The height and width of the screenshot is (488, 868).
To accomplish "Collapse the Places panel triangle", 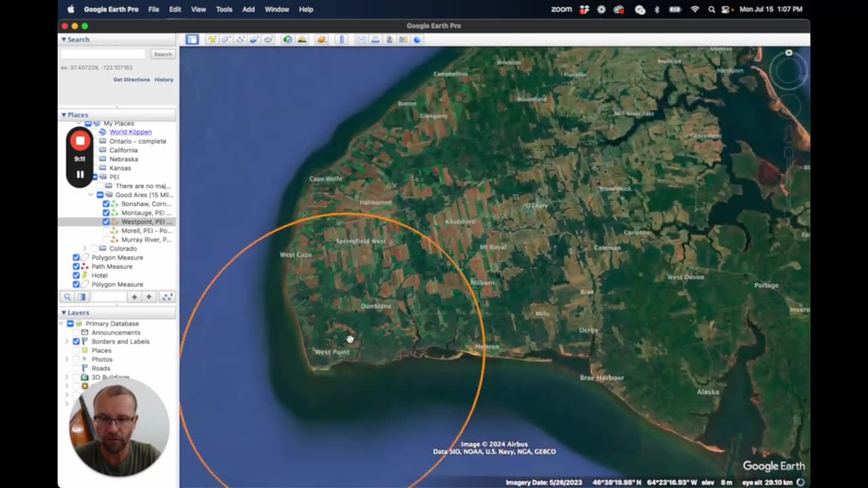I will tap(64, 115).
